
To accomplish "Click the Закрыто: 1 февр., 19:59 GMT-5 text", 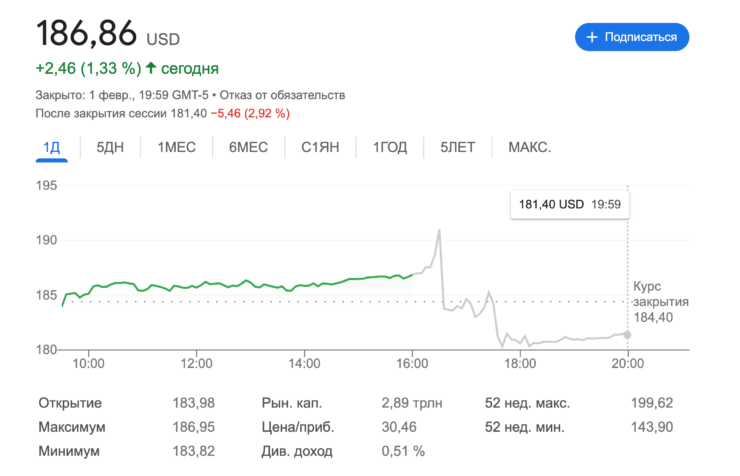I will pos(122,95).
